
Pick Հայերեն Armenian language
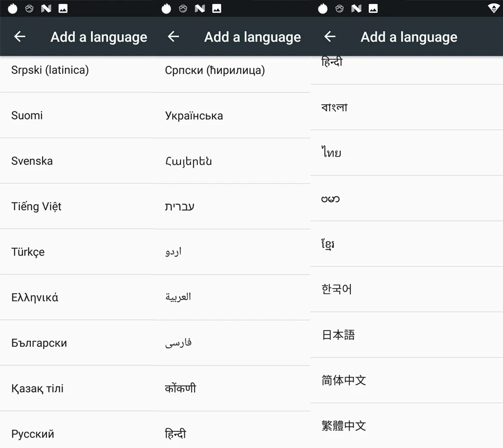[232, 161]
